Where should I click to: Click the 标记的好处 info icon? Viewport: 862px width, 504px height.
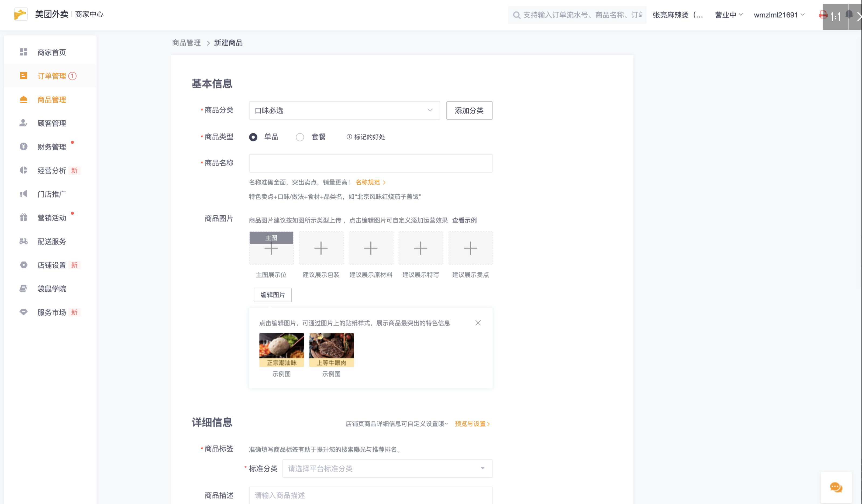(349, 137)
